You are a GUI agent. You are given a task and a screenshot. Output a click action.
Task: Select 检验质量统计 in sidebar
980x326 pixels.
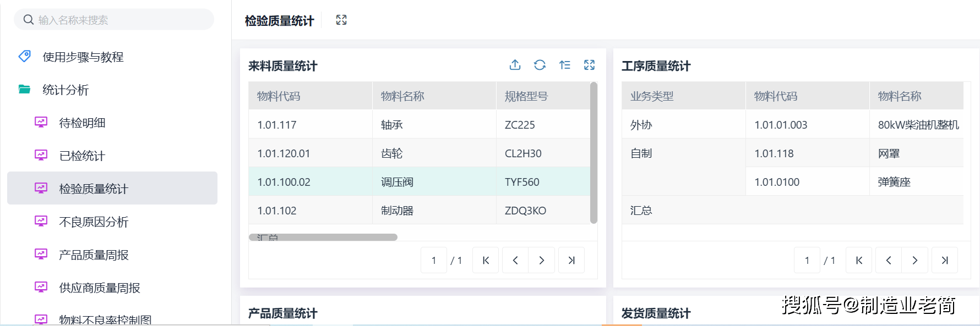coord(112,188)
